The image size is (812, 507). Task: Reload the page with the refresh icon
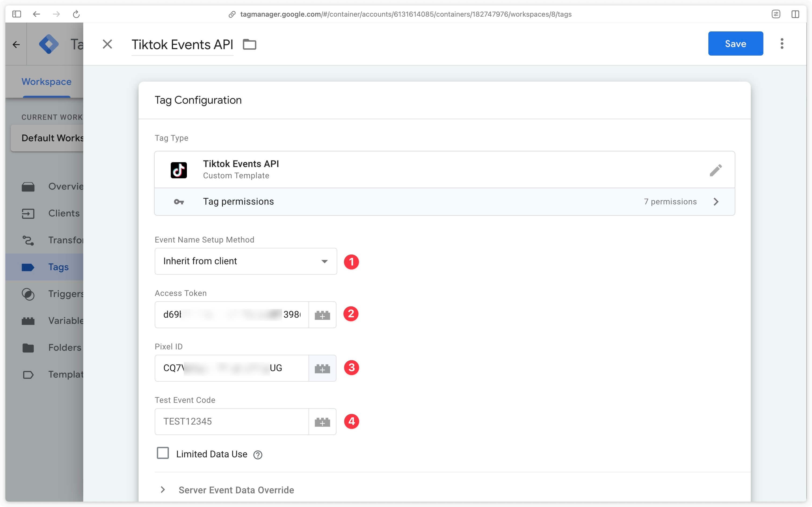pyautogui.click(x=76, y=14)
